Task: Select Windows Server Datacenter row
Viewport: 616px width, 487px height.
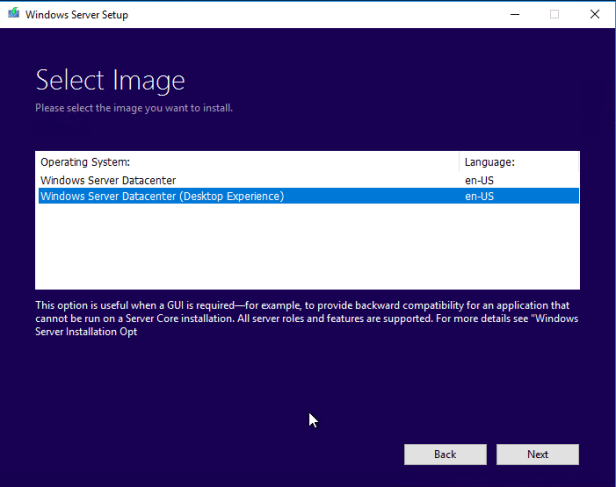Action: coord(308,180)
